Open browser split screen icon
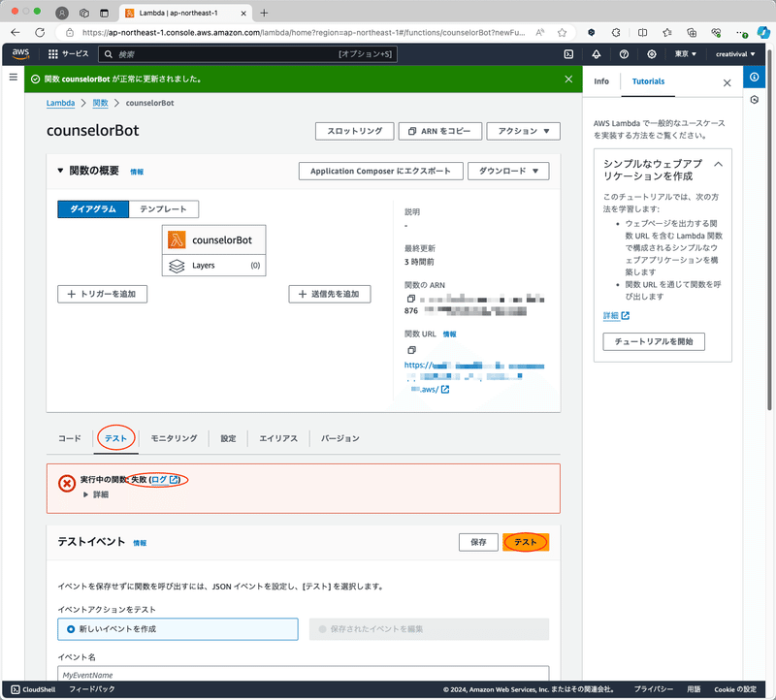 point(642,33)
